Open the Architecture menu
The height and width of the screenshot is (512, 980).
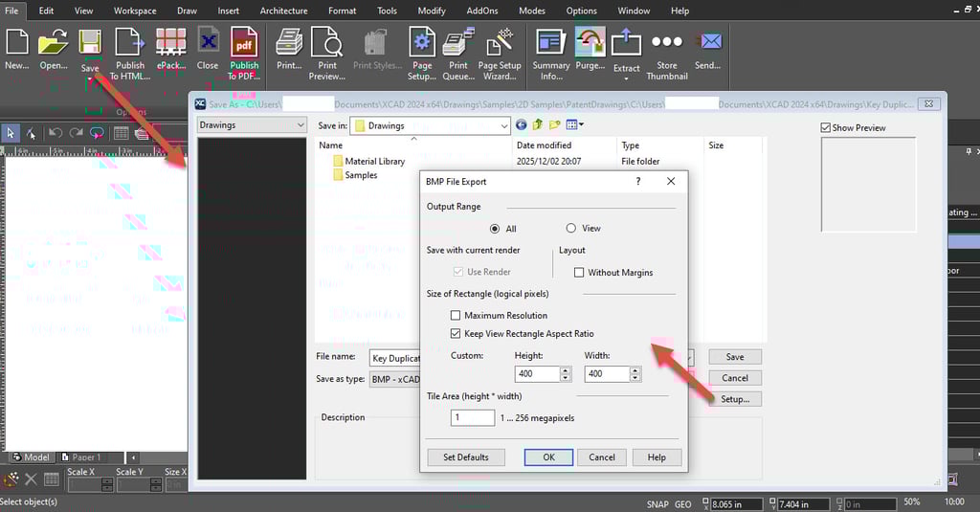coord(283,11)
